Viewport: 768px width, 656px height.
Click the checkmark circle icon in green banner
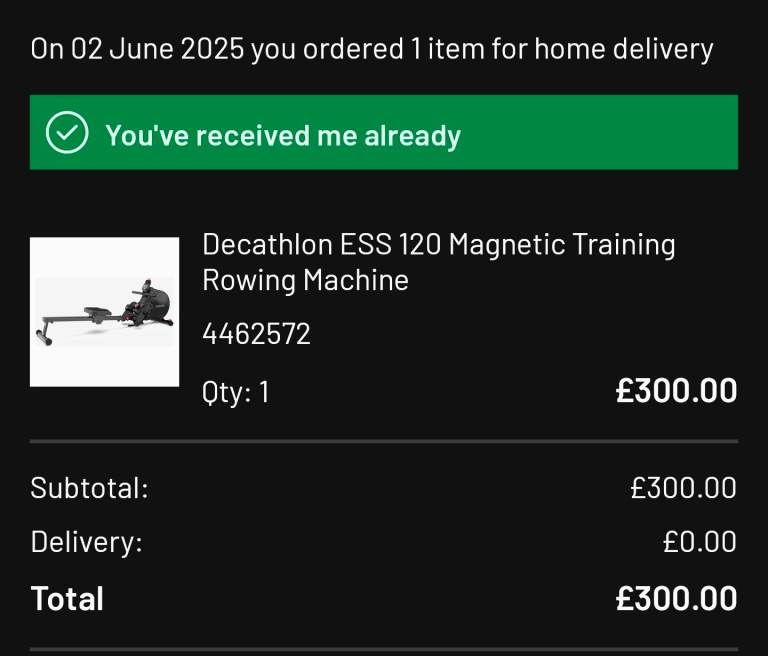(x=68, y=134)
